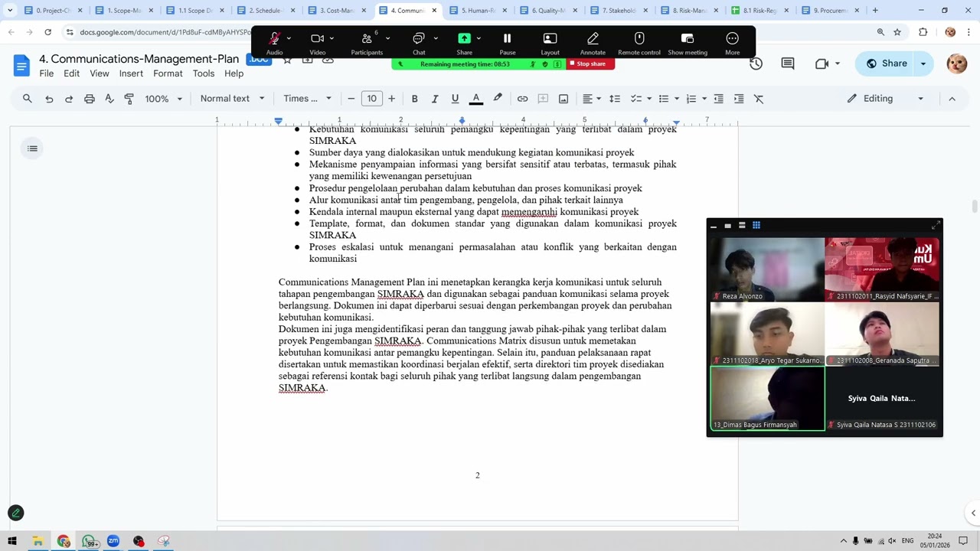The width and height of the screenshot is (980, 551).
Task: Open Annotate in the Zoom toolbar
Action: coord(593,42)
